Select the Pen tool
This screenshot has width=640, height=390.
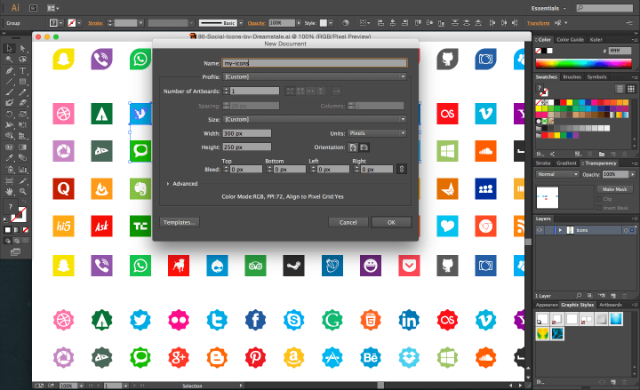pyautogui.click(x=9, y=71)
